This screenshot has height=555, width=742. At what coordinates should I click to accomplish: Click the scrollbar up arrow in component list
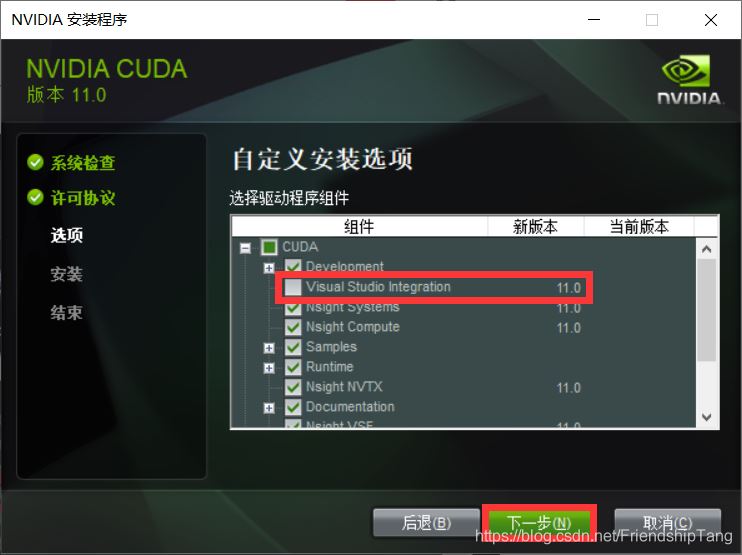[707, 249]
